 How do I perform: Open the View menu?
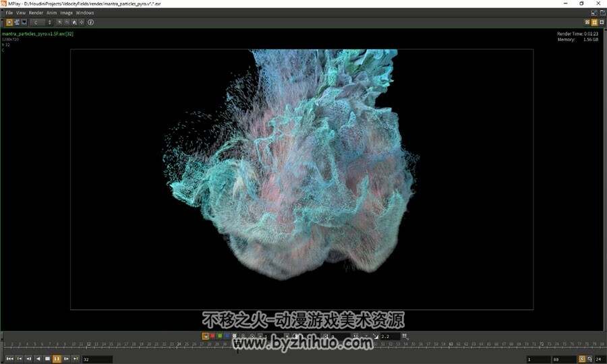(21, 13)
